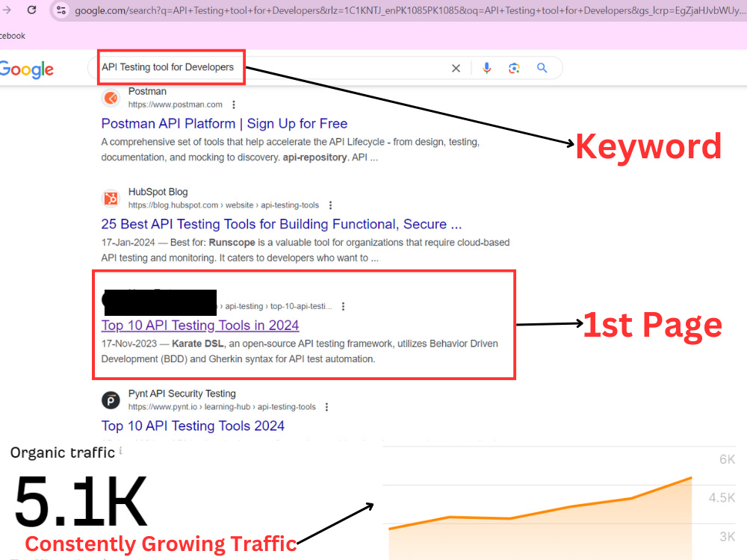Open site information icon in address bar
The width and height of the screenshot is (747, 560).
[x=61, y=10]
